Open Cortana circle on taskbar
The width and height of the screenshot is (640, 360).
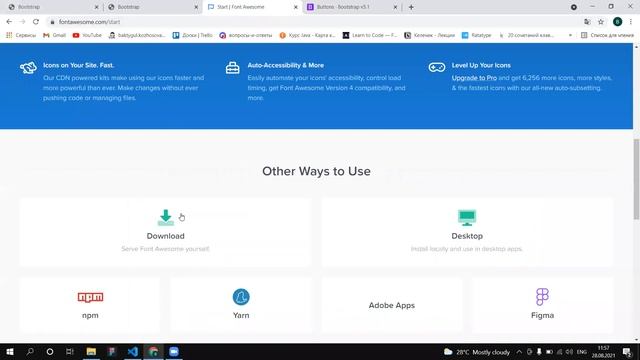coord(50,351)
